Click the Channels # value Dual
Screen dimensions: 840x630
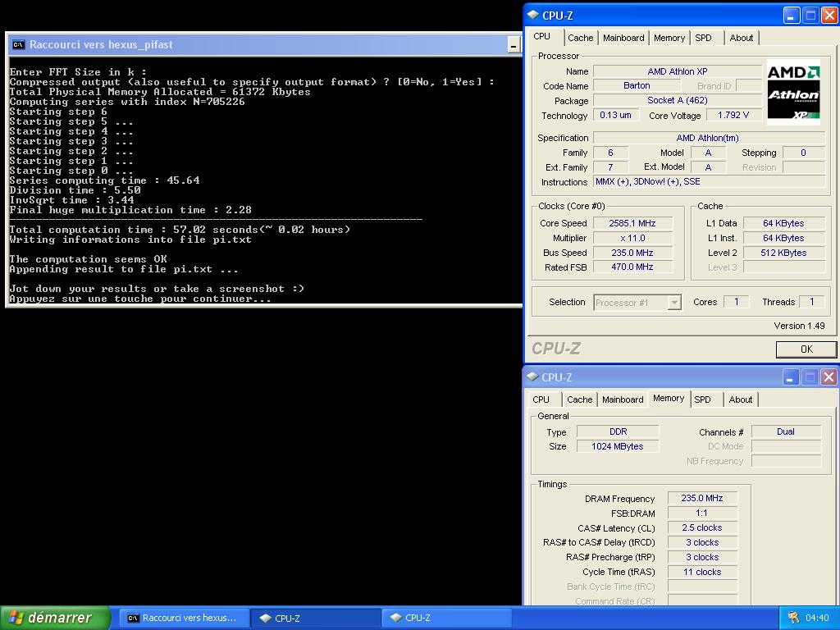coord(786,431)
